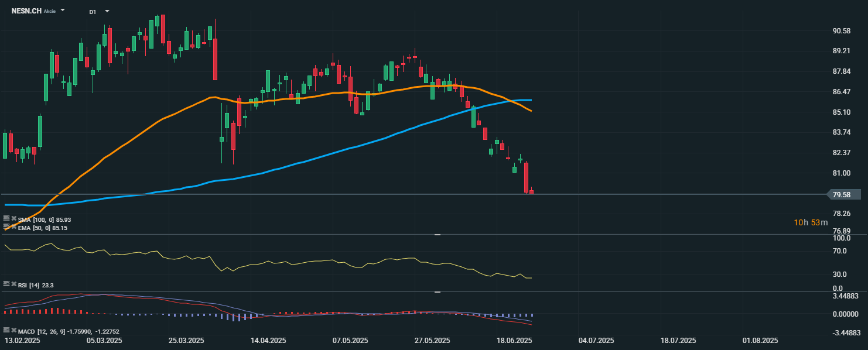This screenshot has height=350, width=868.
Task: Click the NESN.CH symbol name
Action: pyautogui.click(x=26, y=11)
